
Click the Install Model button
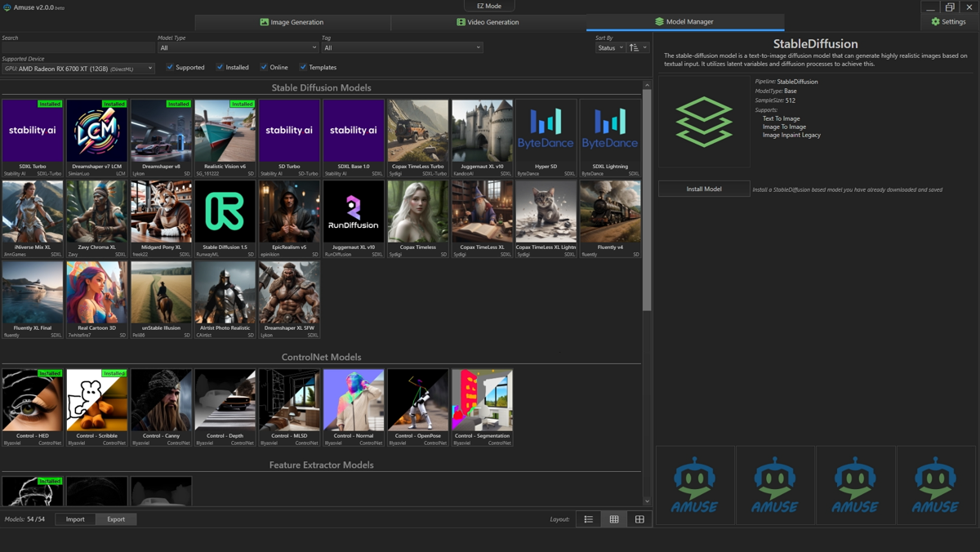[704, 189]
